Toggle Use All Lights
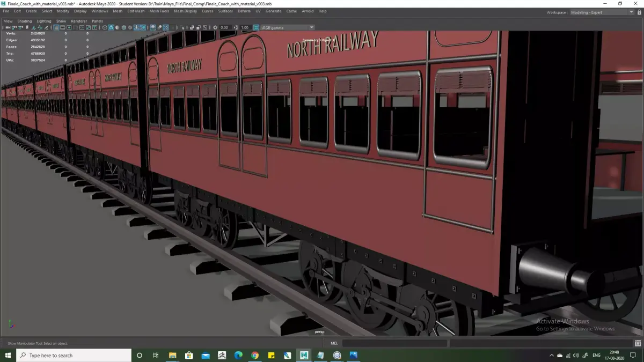Viewport: 644px width, 362px height. click(137, 27)
